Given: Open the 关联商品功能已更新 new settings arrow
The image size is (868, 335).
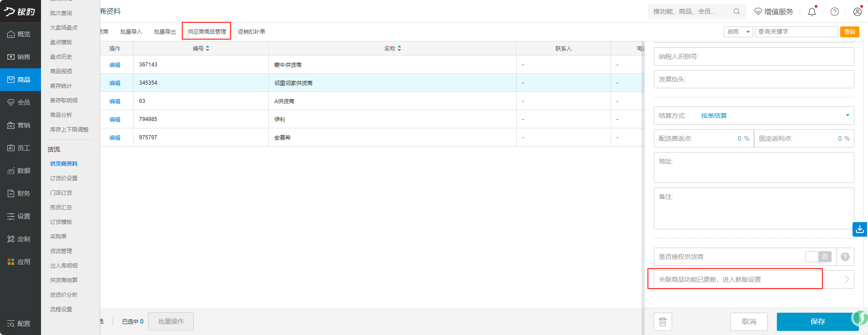Looking at the screenshot, I should coord(847,279).
